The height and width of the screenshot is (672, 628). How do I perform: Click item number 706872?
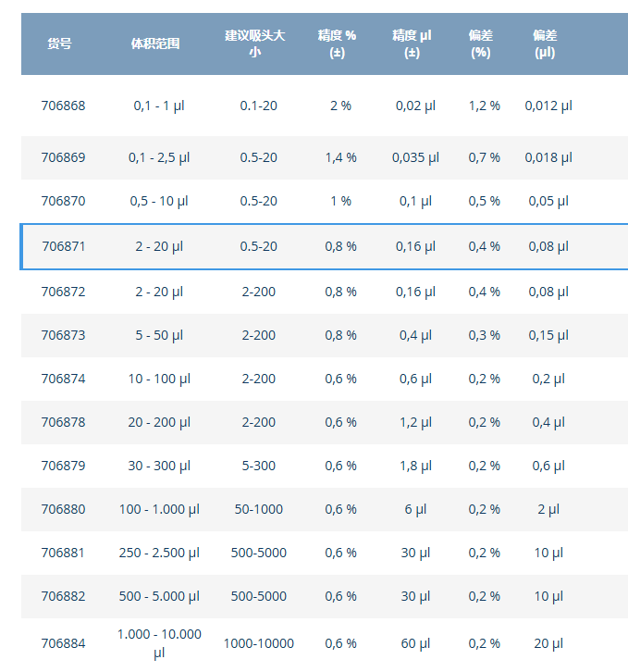tap(63, 292)
